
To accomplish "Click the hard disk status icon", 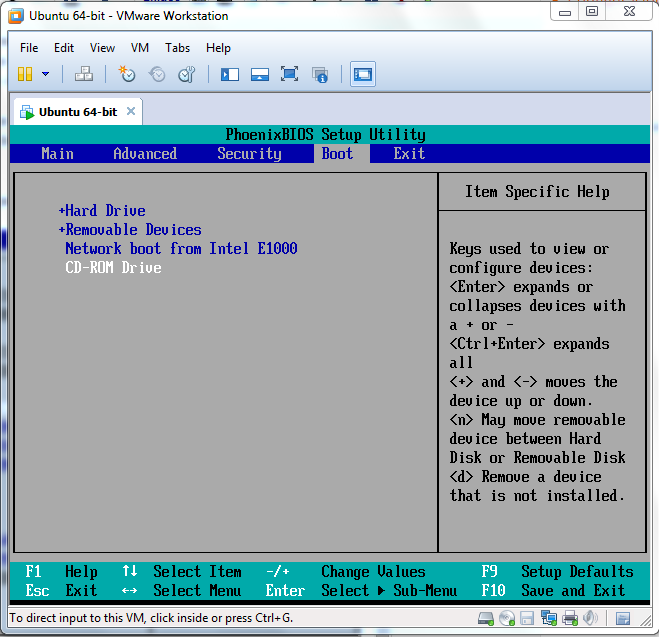I will click(486, 618).
